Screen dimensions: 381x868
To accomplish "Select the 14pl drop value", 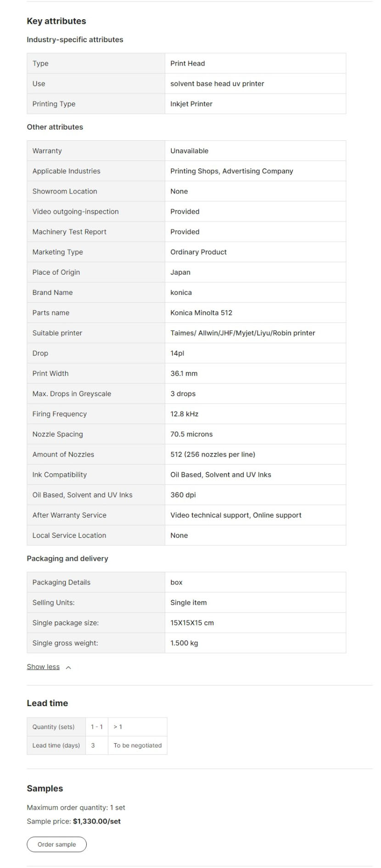I will 177,353.
